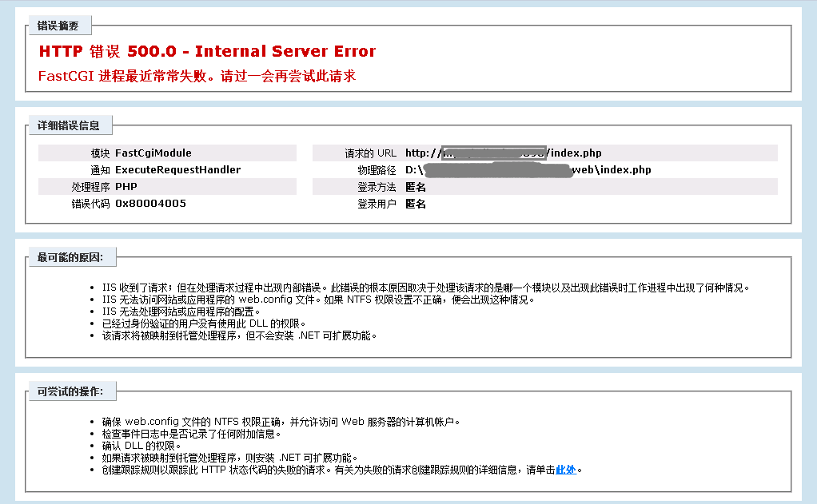
Task: Click the '详细错误信息' section header
Action: [69, 125]
